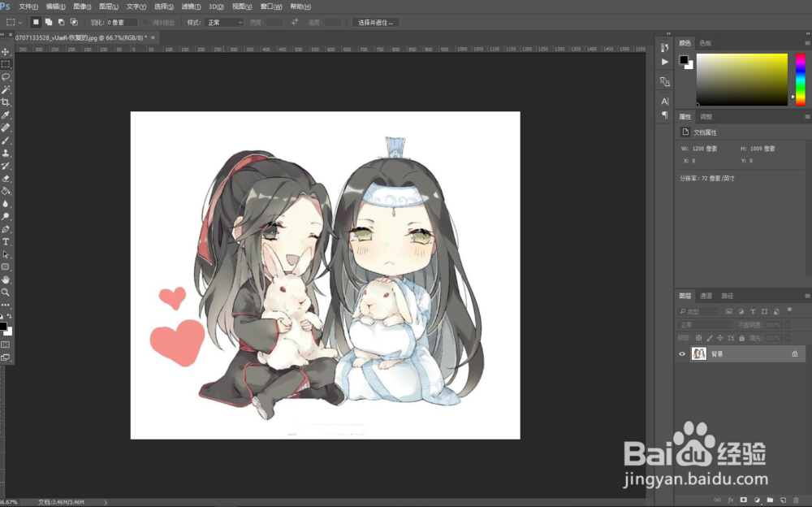Image resolution: width=812 pixels, height=507 pixels.
Task: Open Color panel options menu
Action: tap(807, 43)
